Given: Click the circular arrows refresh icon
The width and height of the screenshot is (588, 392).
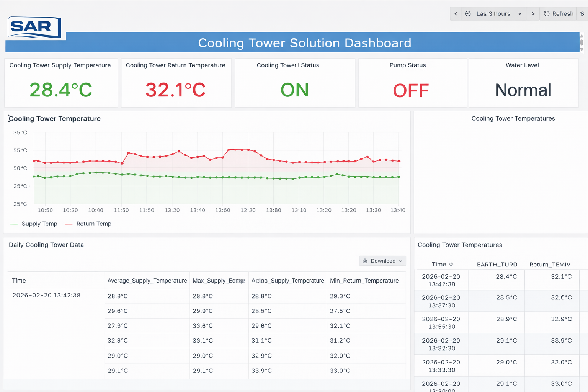Looking at the screenshot, I should (x=547, y=14).
